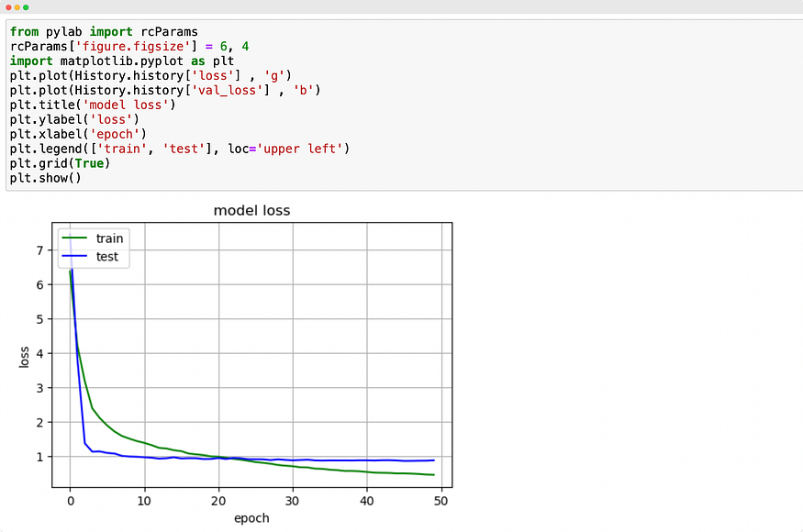Click the y-axis tick label 6
803x532 pixels.
[40, 284]
